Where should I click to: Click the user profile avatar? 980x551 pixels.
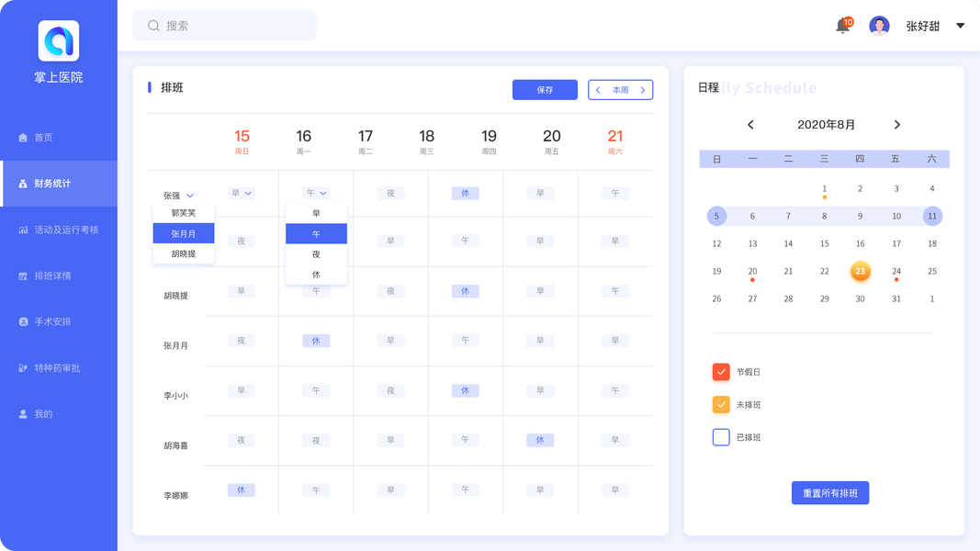879,26
